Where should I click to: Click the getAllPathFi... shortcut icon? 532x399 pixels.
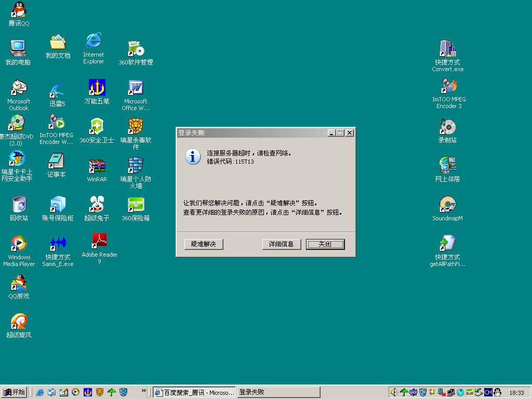pos(447,251)
